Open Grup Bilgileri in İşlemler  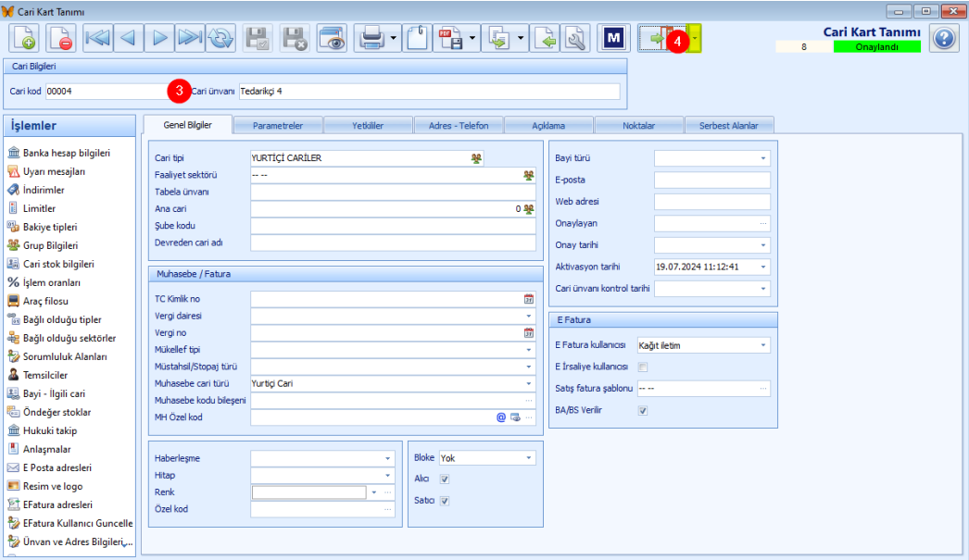50,245
